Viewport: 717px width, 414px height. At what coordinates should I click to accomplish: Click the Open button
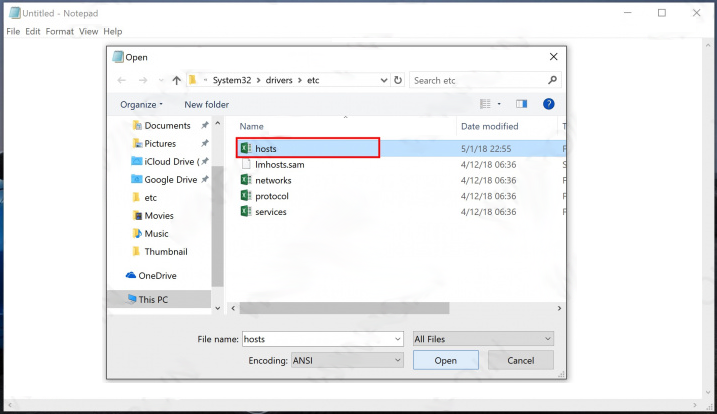[446, 360]
